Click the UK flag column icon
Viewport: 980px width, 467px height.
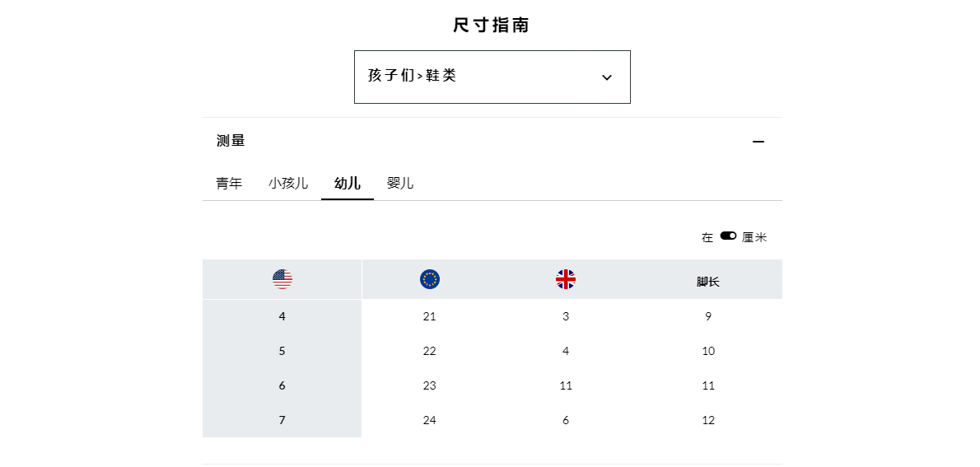566,279
